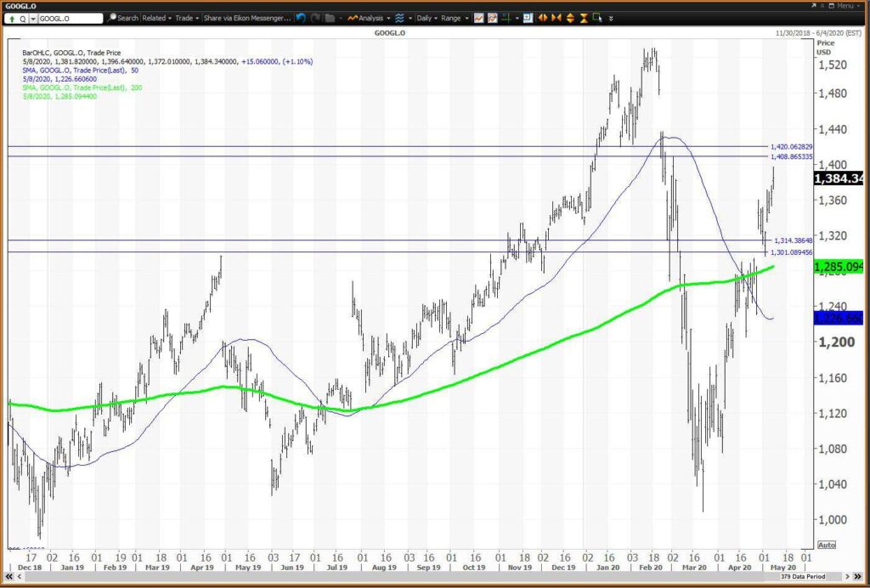This screenshot has width=870, height=588.
Task: Click the line chart icon after Range
Action: (x=479, y=18)
